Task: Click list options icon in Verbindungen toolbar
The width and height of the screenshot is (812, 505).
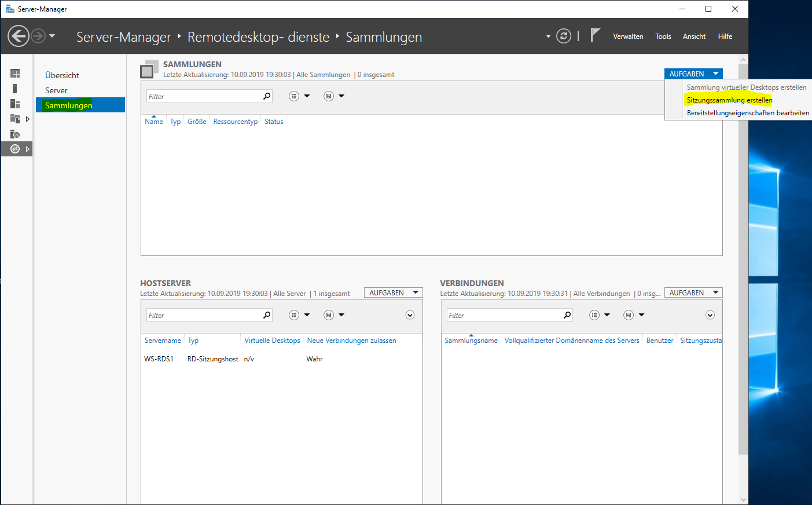Action: 594,315
